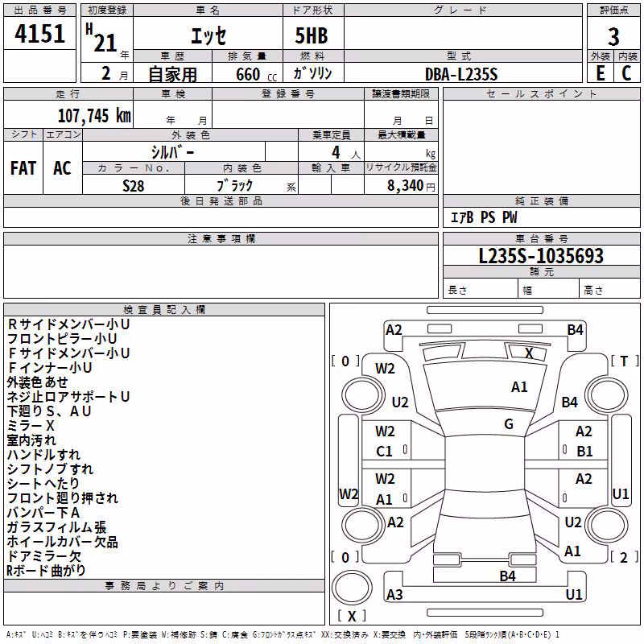Click the [ T ] tire indicator

(625, 361)
